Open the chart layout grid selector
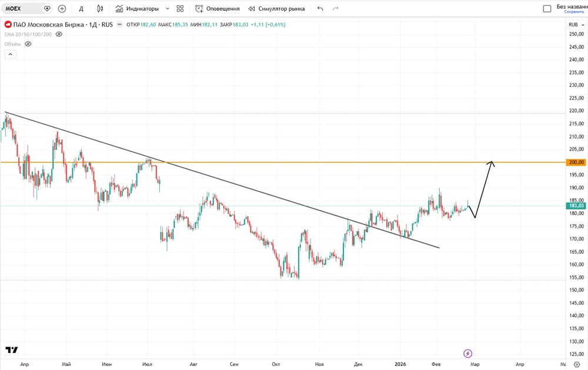 coord(180,9)
